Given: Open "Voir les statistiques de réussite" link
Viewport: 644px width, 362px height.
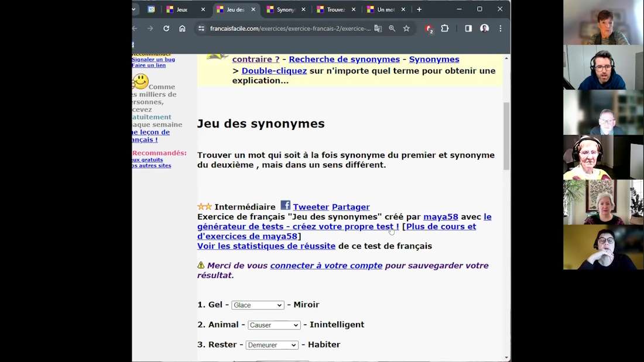Looking at the screenshot, I should click(x=266, y=246).
